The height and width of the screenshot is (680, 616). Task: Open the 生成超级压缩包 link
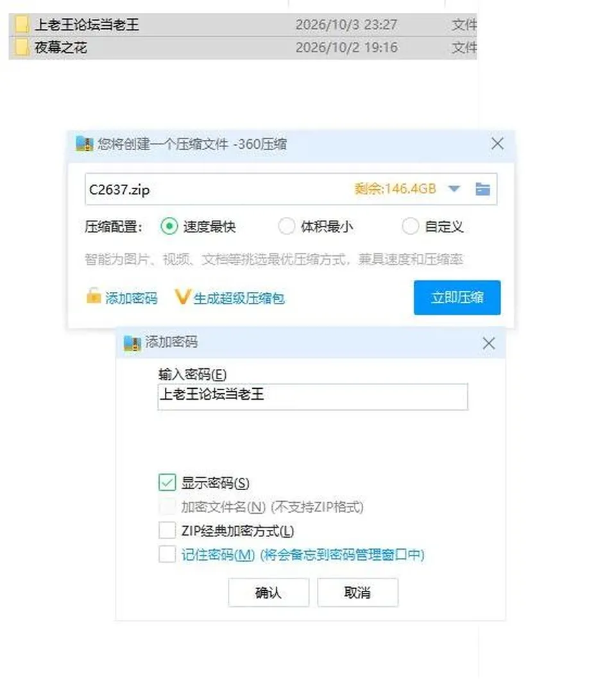tap(239, 298)
